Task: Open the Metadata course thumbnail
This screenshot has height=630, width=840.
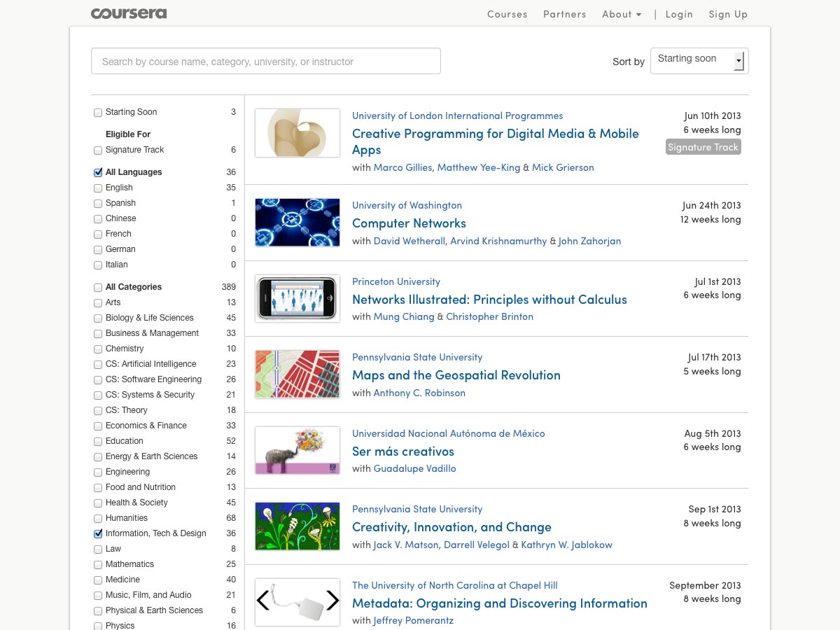Action: tap(297, 602)
